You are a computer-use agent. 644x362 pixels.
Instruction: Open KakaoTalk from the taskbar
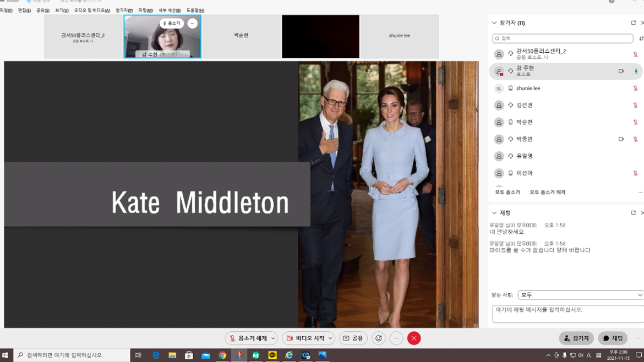[x=272, y=355]
